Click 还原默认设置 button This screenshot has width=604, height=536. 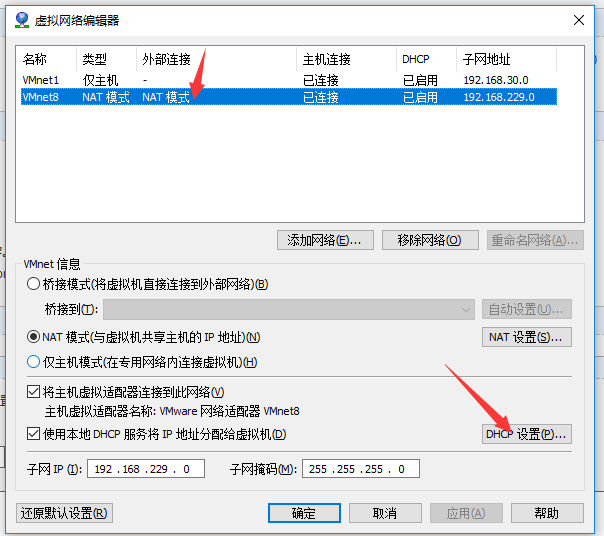(64, 513)
